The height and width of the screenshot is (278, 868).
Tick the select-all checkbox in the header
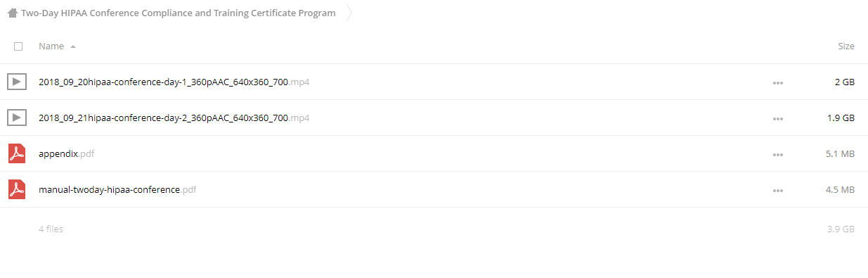[x=18, y=46]
